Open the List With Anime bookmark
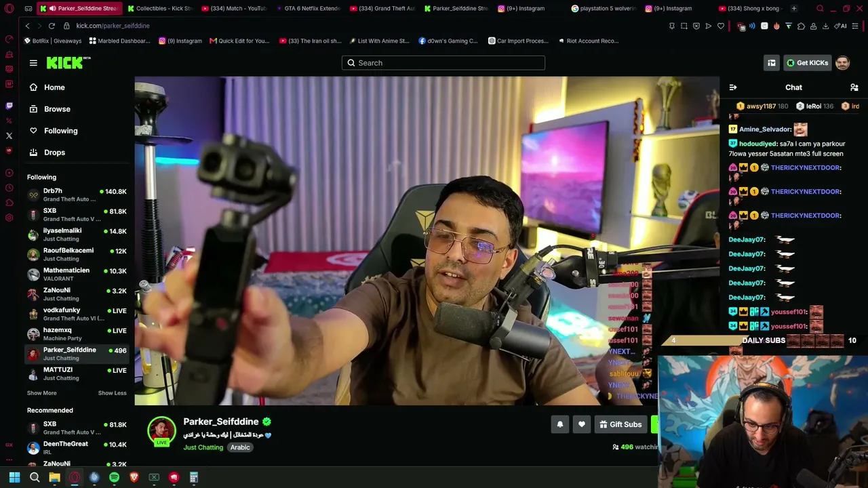 pos(379,41)
